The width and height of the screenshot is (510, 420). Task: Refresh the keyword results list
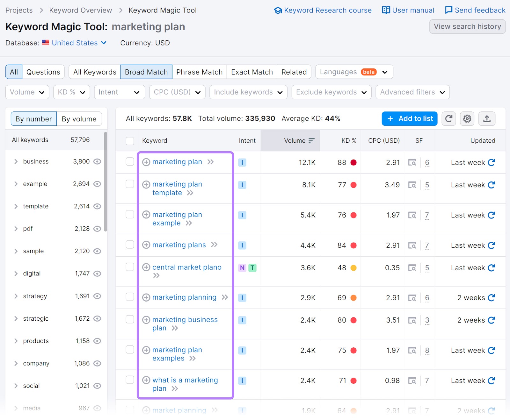(449, 118)
